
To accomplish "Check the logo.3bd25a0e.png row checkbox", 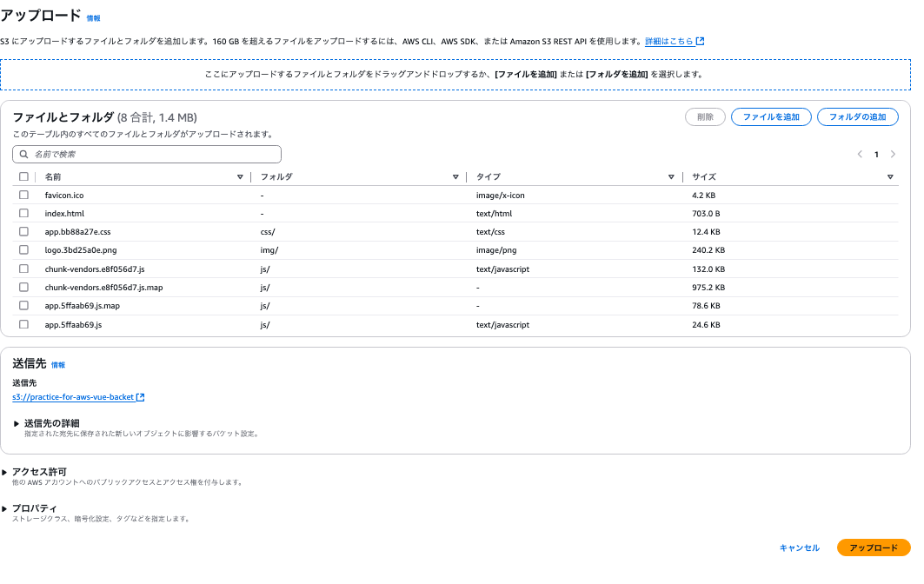I will 23,250.
